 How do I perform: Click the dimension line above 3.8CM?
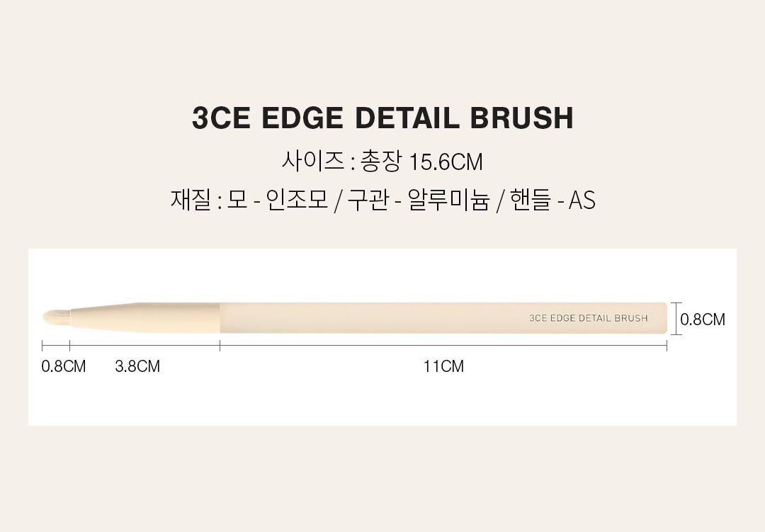point(144,346)
